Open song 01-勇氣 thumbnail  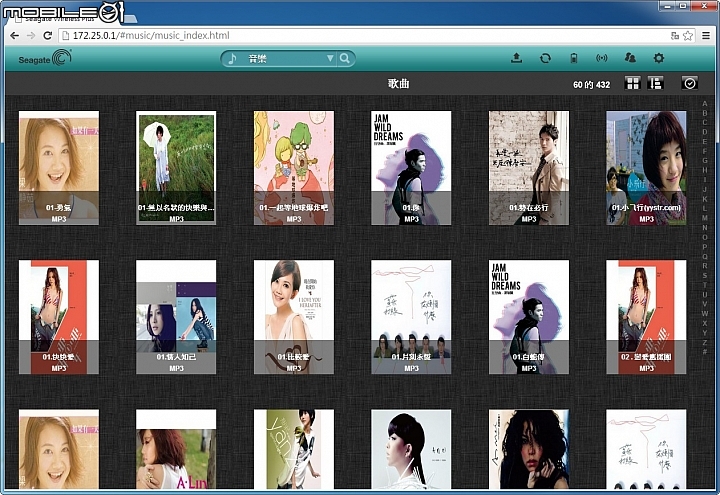pos(59,168)
